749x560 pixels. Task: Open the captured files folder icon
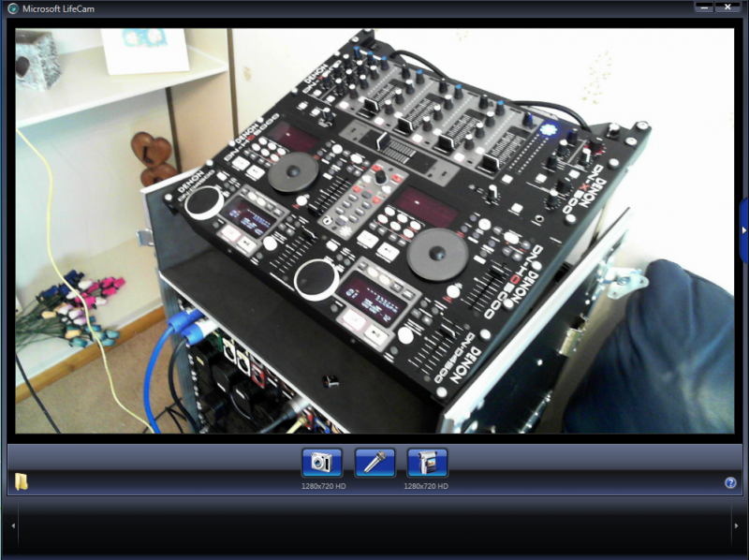(21, 481)
